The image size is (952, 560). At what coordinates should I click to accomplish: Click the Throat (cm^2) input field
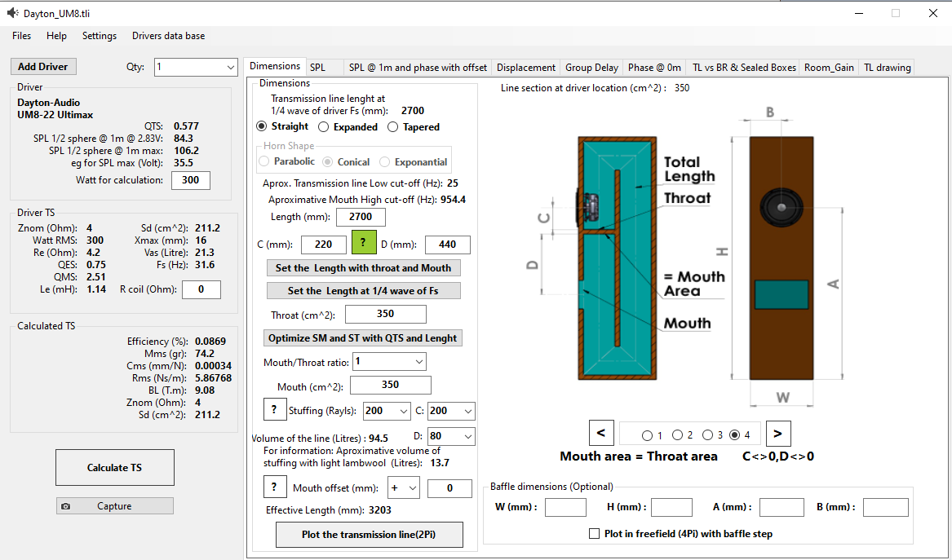(x=386, y=314)
